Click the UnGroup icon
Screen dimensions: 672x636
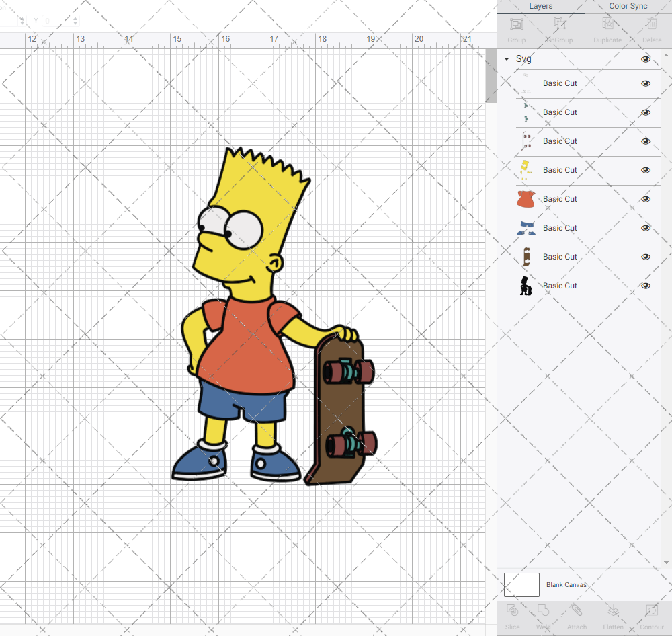pos(560,24)
